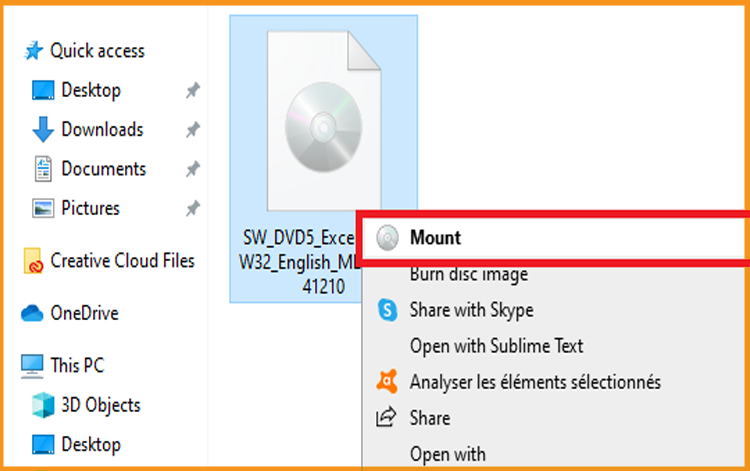The image size is (750, 471).
Task: Toggle the pin beside Pictures
Action: pos(193,208)
